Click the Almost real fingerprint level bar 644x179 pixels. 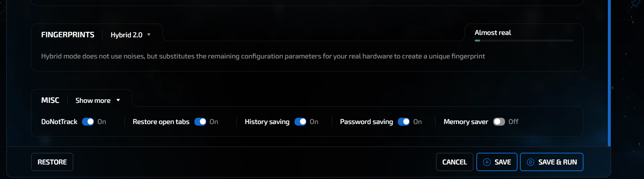click(524, 40)
